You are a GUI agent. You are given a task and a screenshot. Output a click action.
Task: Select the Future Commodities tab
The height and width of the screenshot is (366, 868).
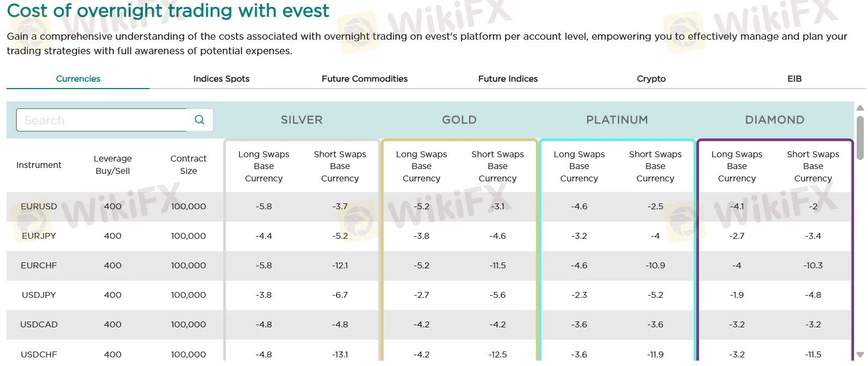364,79
